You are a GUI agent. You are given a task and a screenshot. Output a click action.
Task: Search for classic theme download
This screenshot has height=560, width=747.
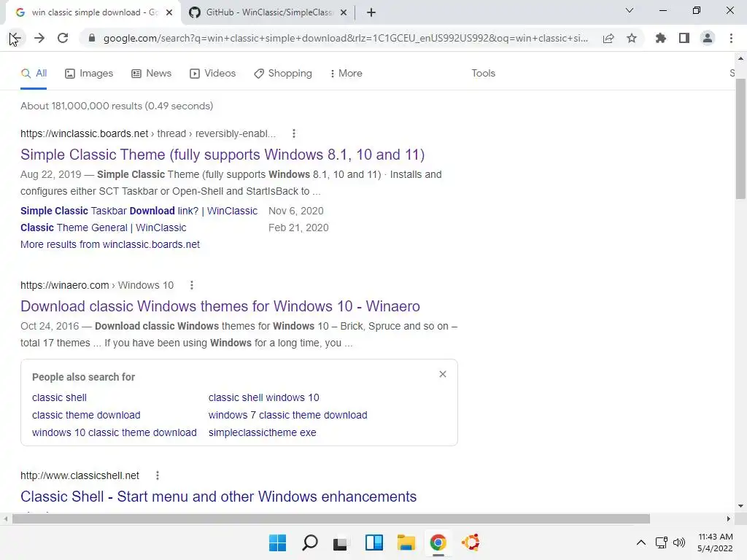pos(86,415)
